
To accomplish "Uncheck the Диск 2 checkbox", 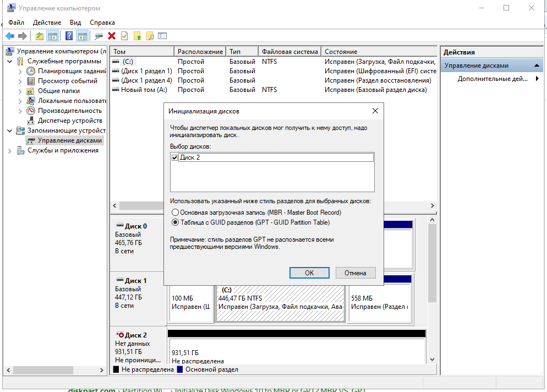I will 175,157.
